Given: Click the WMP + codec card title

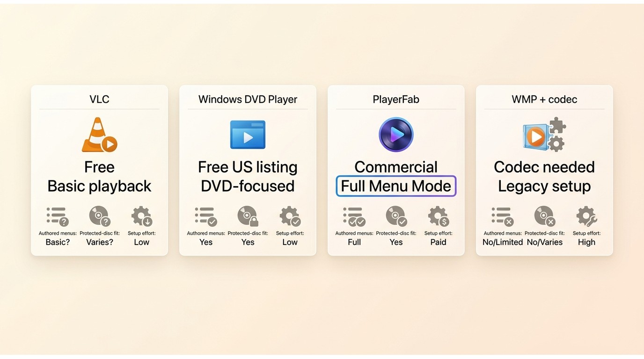Looking at the screenshot, I should coord(544,99).
